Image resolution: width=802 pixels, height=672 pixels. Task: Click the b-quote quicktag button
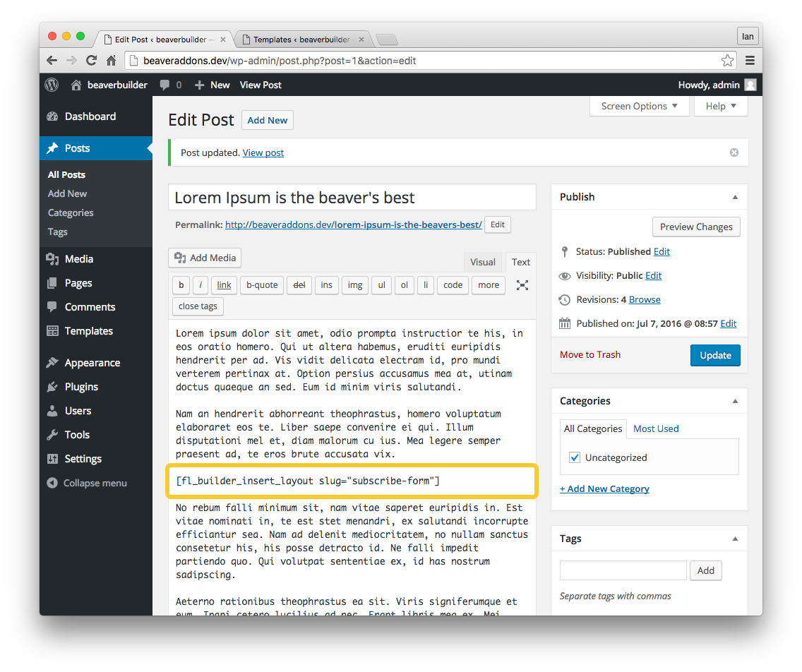(262, 285)
